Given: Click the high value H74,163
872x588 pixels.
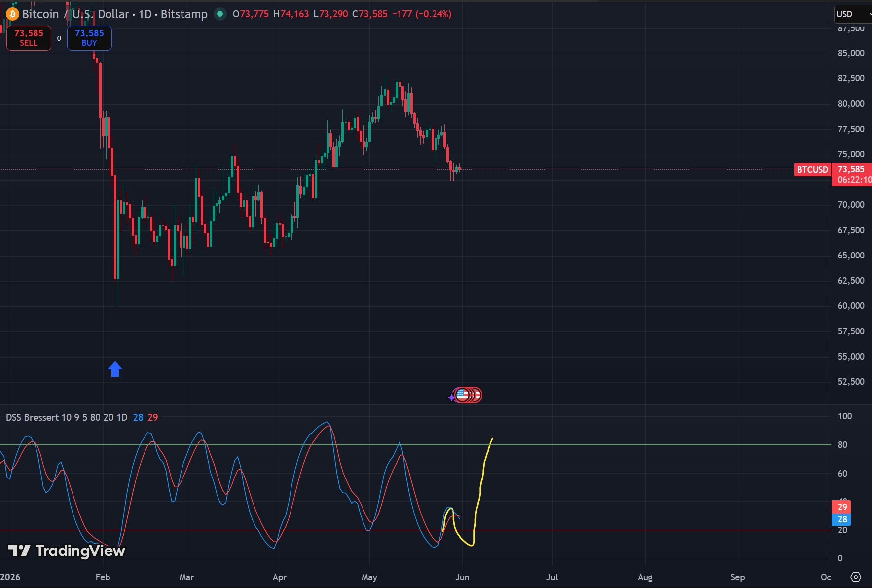Looking at the screenshot, I should (x=291, y=14).
